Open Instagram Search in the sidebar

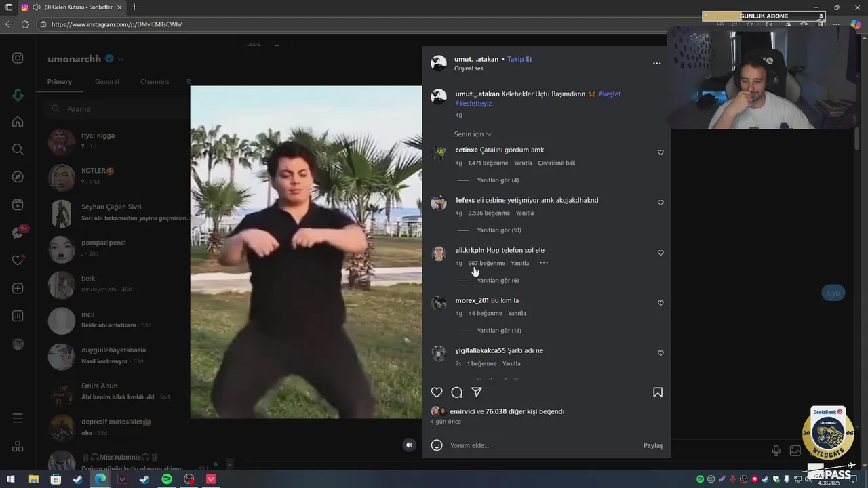tap(18, 149)
